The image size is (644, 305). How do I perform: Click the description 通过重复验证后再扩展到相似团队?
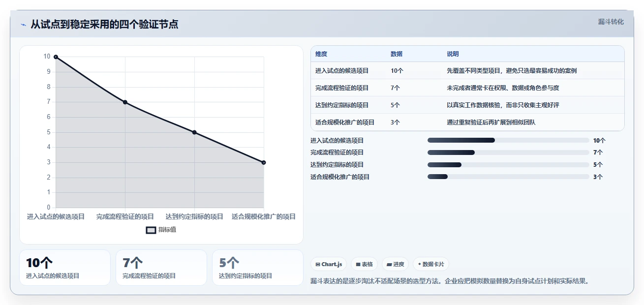[491, 122]
